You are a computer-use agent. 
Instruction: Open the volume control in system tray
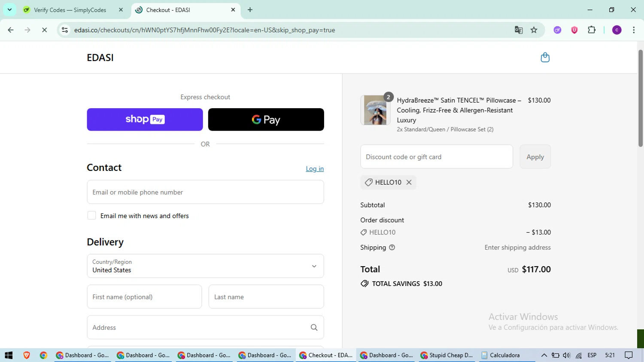click(567, 355)
